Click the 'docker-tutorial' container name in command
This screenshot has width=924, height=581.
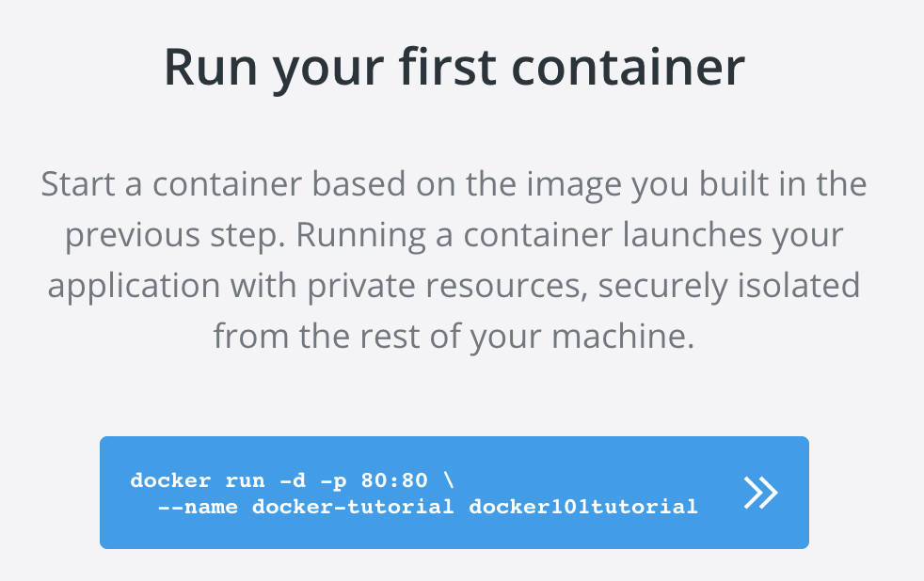[353, 507]
